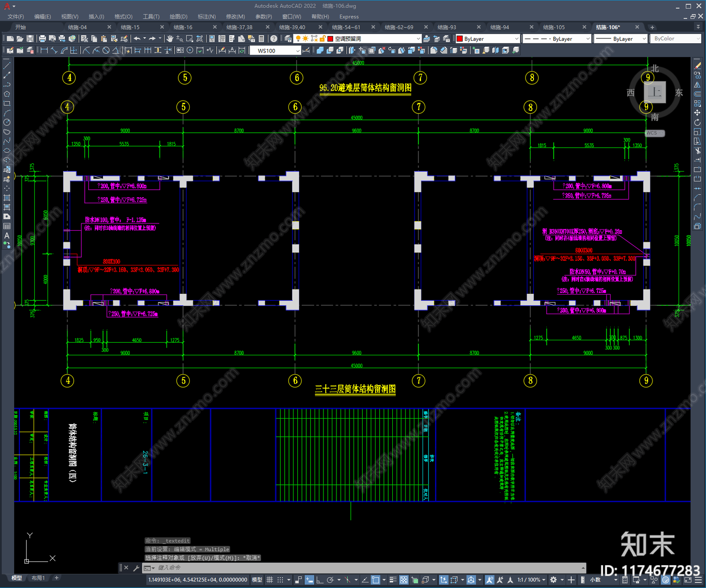Click the Undo arrow icon

pyautogui.click(x=137, y=39)
